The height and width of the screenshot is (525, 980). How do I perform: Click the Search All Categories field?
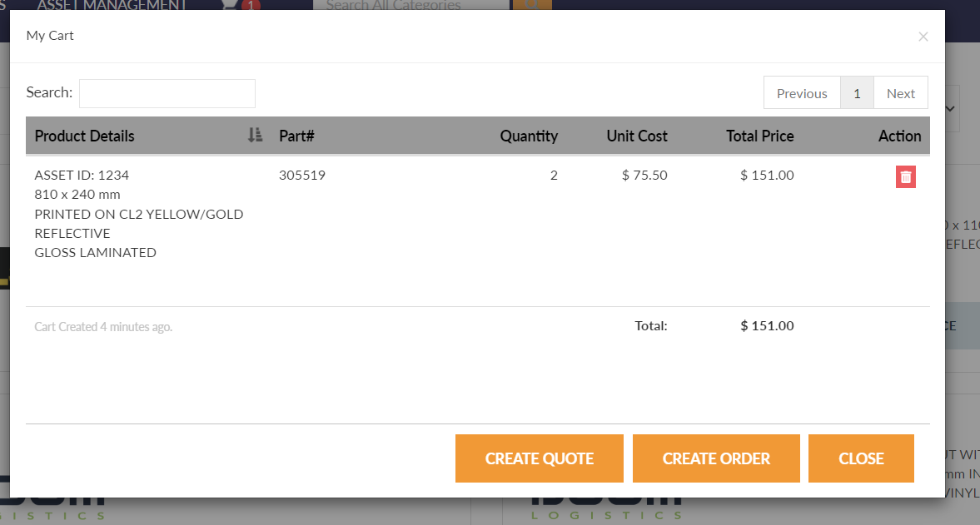(411, 5)
